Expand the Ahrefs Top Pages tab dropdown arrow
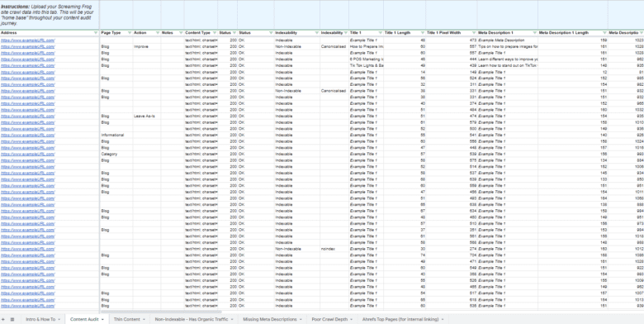The image size is (644, 324). (443, 320)
